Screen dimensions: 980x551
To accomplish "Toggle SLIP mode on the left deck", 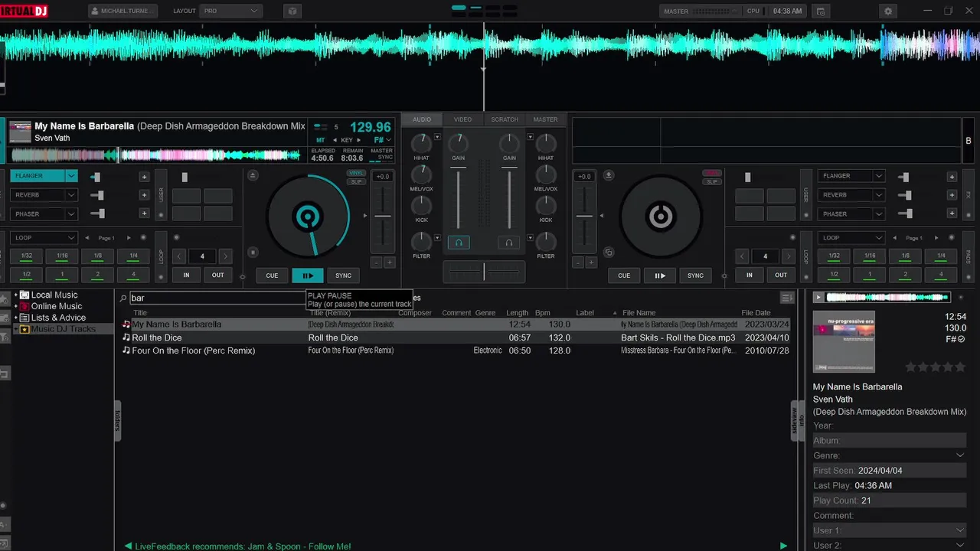I will [x=356, y=181].
